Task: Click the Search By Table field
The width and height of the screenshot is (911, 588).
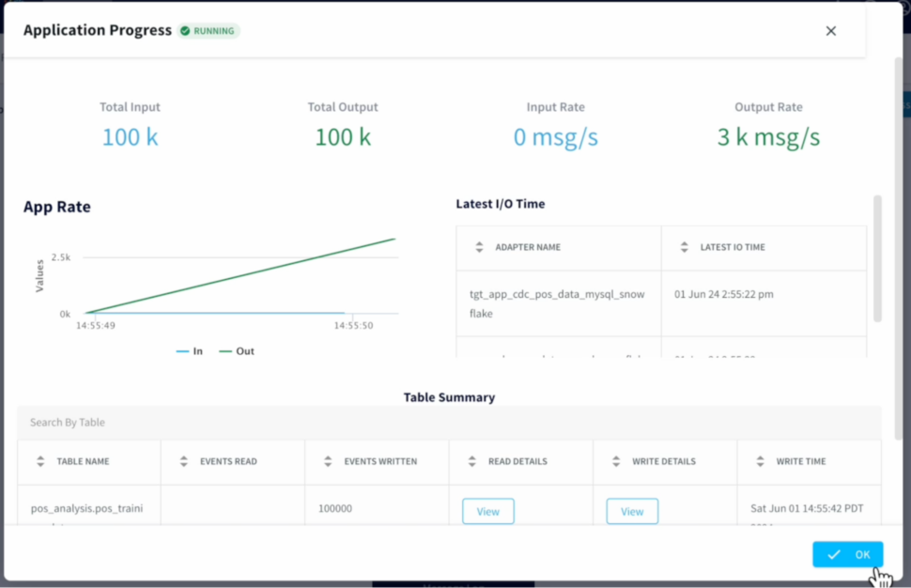Action: pos(449,423)
